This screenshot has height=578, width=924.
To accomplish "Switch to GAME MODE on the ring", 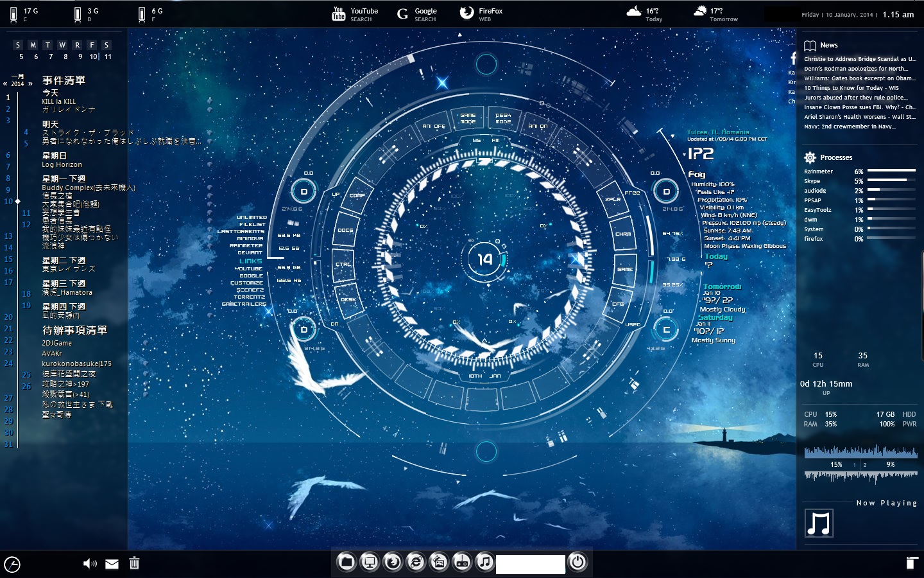I will point(468,119).
